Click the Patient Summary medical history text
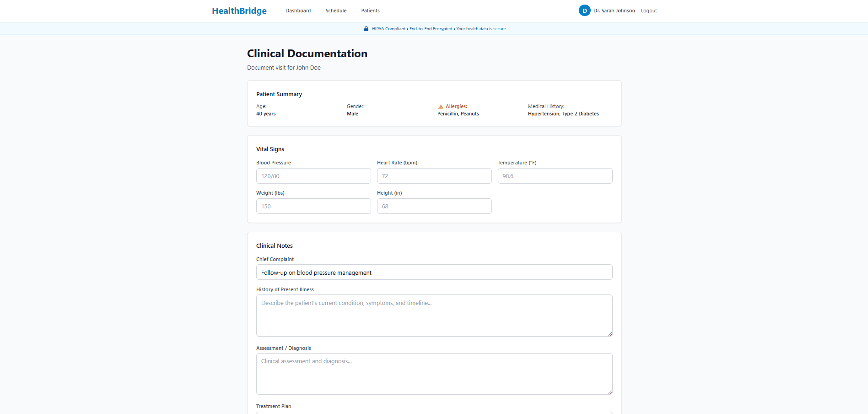Viewport: 868px width, 414px height. pos(563,114)
